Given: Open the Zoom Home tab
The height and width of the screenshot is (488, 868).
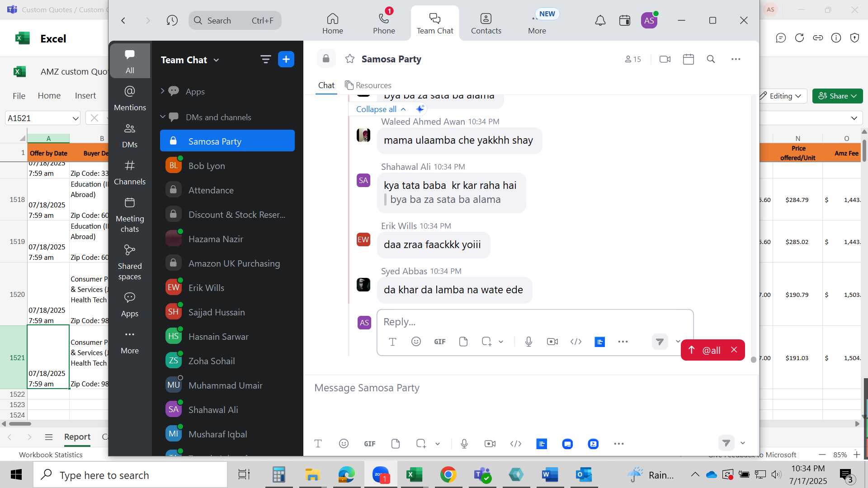Looking at the screenshot, I should (x=332, y=23).
